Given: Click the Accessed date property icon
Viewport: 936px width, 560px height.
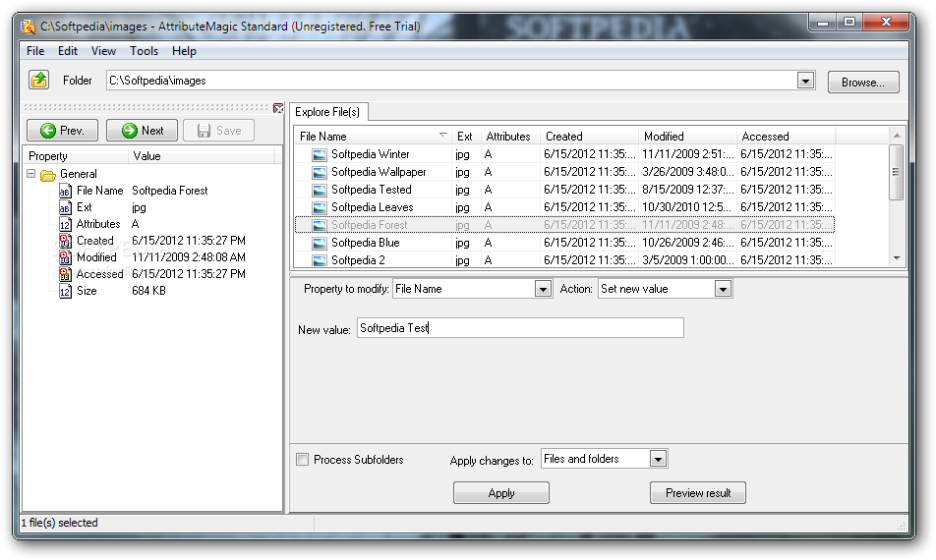Looking at the screenshot, I should click(x=65, y=274).
